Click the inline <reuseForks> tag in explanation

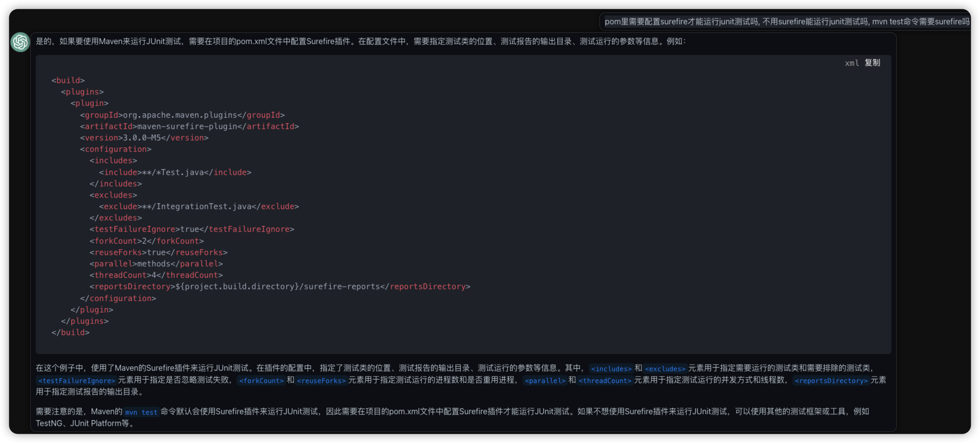(x=321, y=381)
